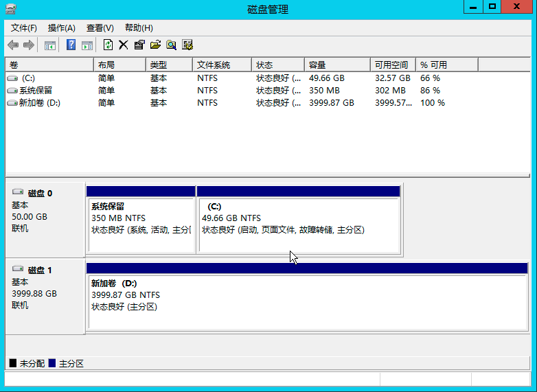Click the back arrow toolbar icon
This screenshot has width=537, height=392.
(13, 45)
